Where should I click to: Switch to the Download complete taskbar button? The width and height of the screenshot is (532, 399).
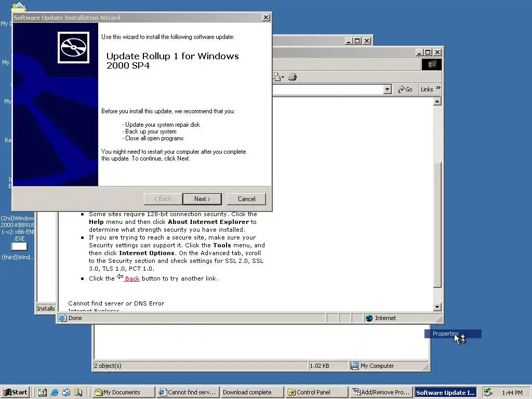251,392
